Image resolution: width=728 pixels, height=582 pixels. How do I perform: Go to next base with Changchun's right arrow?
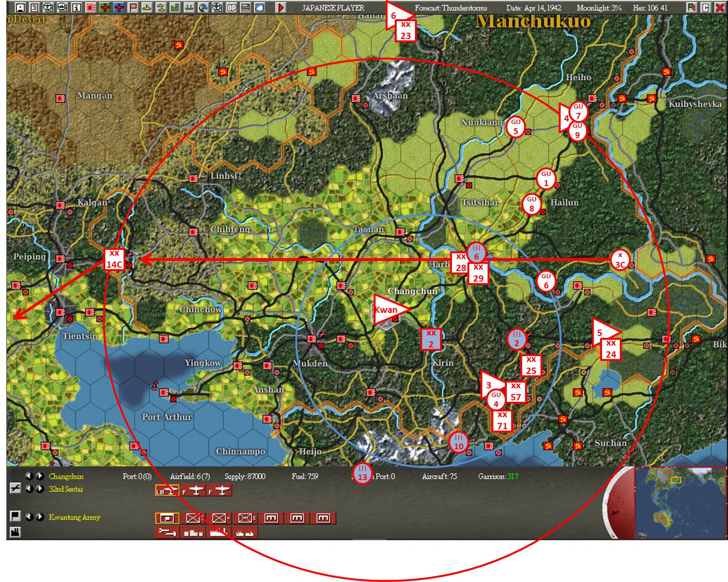[x=40, y=476]
